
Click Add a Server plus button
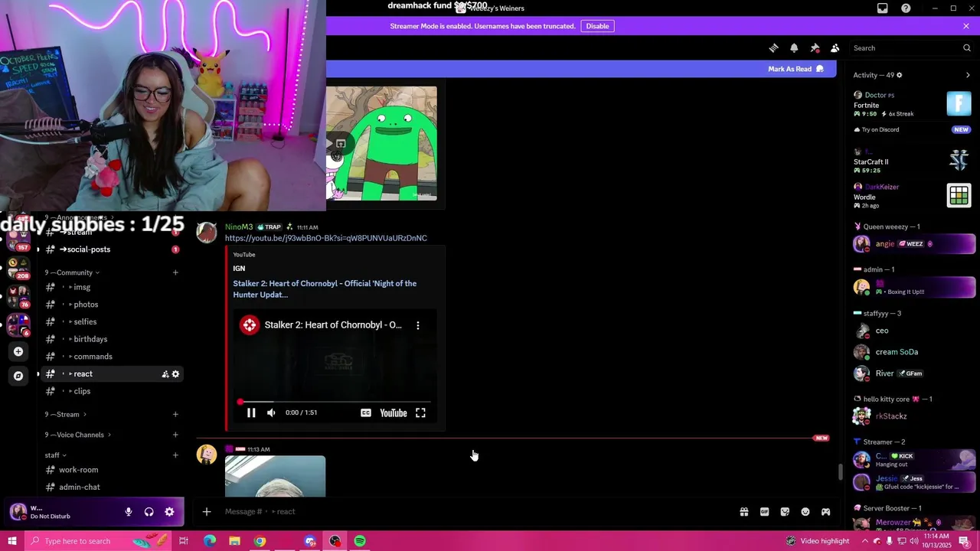18,351
